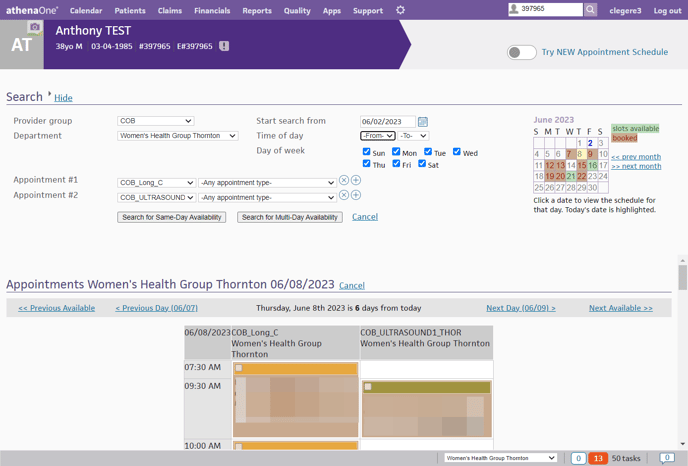Click the Start search from date field
The width and height of the screenshot is (688, 466).
[x=387, y=122]
